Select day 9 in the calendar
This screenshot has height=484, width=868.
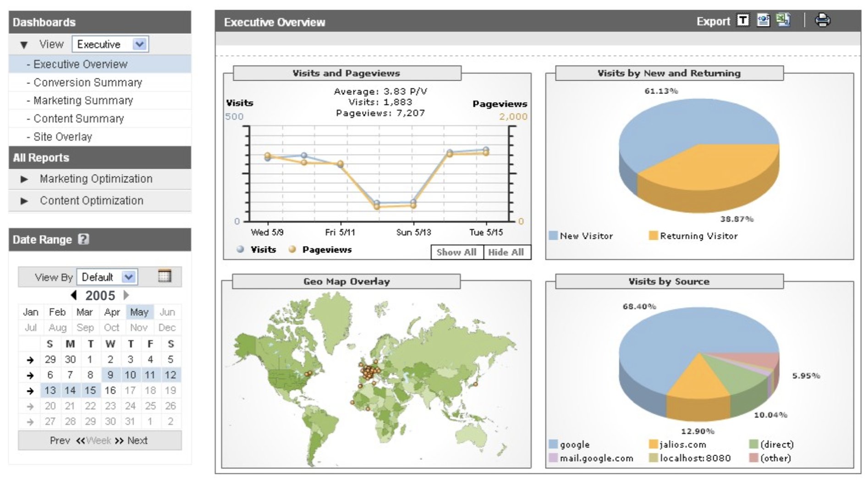[110, 375]
